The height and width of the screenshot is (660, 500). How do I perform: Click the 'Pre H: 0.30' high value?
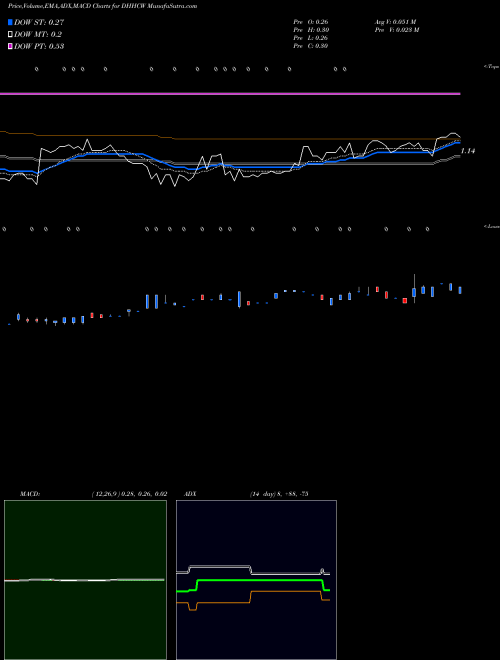(x=311, y=30)
